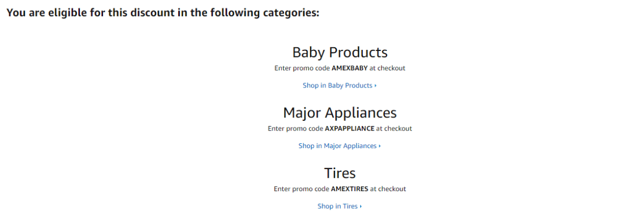The width and height of the screenshot is (644, 219).
Task: Click the word 'eligible' in the top heading
Action: coord(65,12)
